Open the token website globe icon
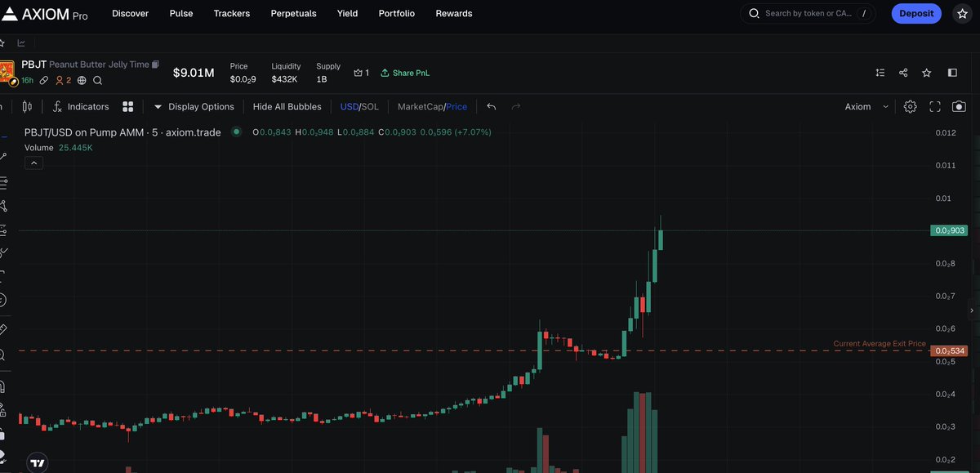The image size is (980, 473). (82, 80)
